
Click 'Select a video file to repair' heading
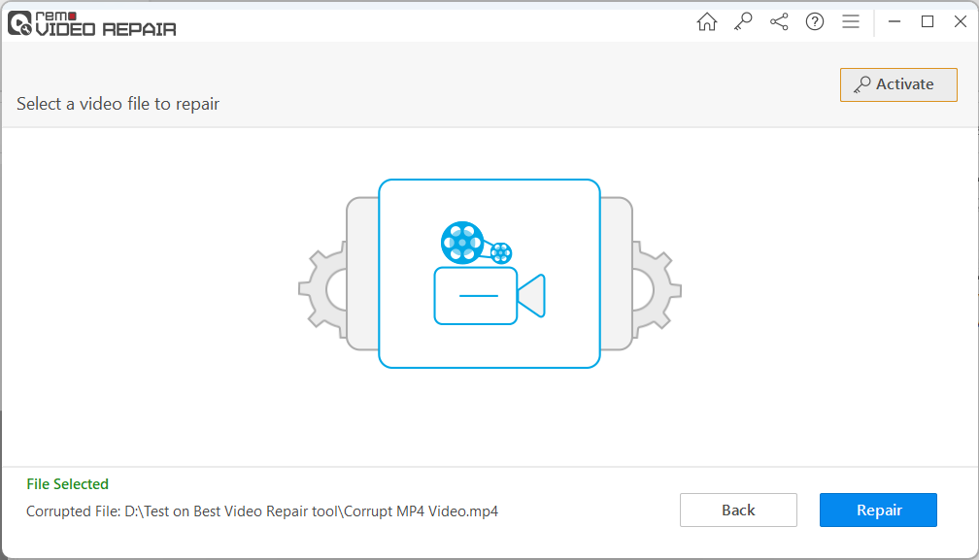click(118, 104)
